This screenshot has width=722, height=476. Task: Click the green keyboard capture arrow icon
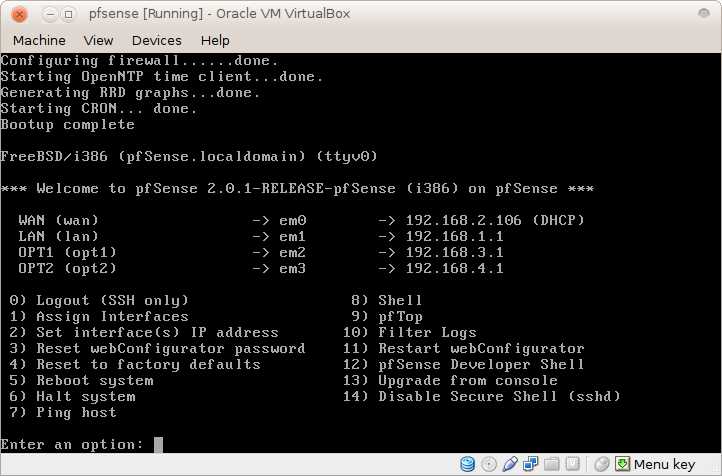[x=623, y=464]
